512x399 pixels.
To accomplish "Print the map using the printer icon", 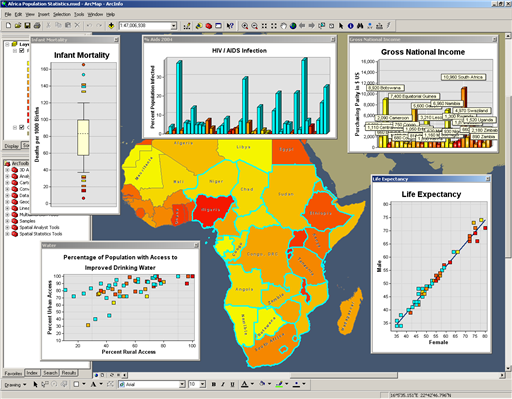I will [x=37, y=26].
